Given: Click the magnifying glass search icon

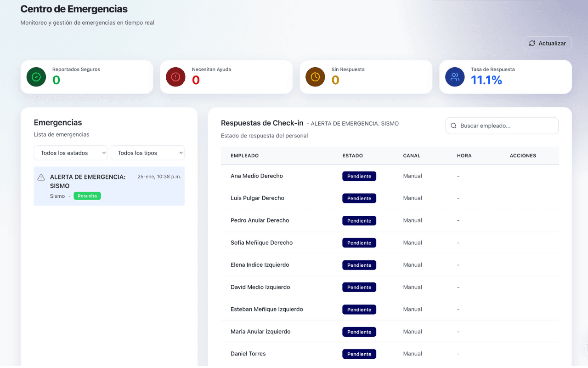Looking at the screenshot, I should pyautogui.click(x=453, y=126).
